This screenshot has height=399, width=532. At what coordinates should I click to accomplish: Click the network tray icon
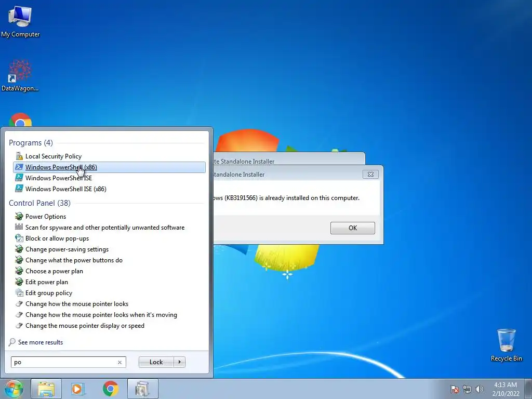467,389
